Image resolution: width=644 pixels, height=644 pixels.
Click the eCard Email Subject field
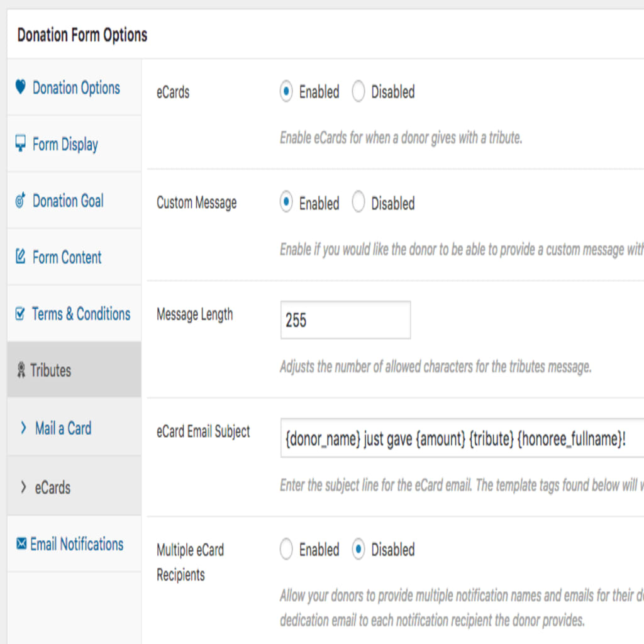point(462,438)
